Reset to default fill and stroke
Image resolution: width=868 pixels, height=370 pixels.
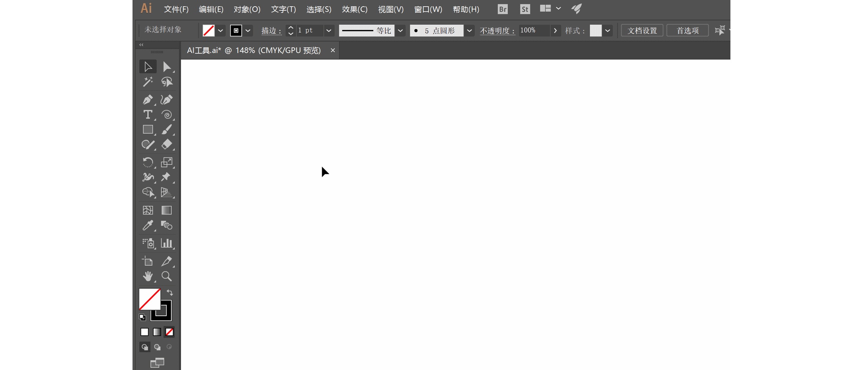click(x=142, y=317)
